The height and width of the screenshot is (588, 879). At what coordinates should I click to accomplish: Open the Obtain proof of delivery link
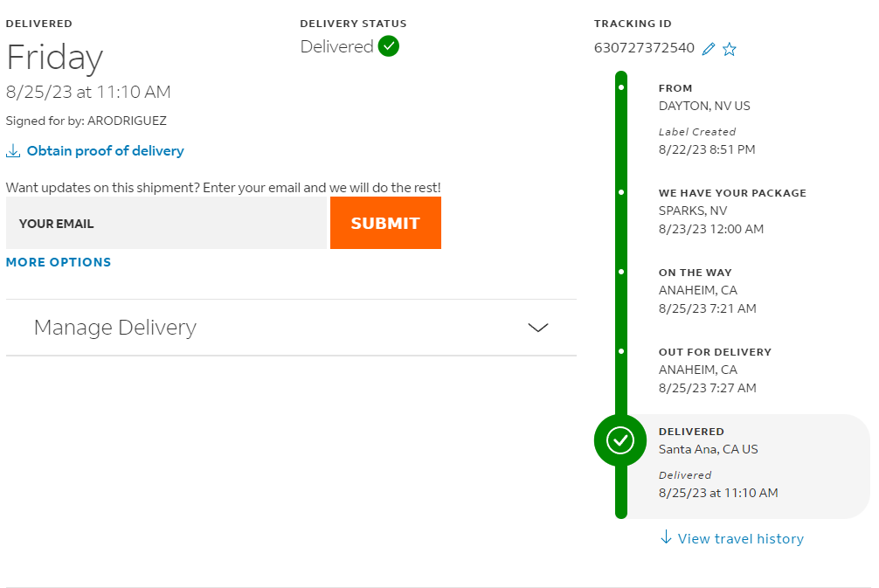point(106,151)
